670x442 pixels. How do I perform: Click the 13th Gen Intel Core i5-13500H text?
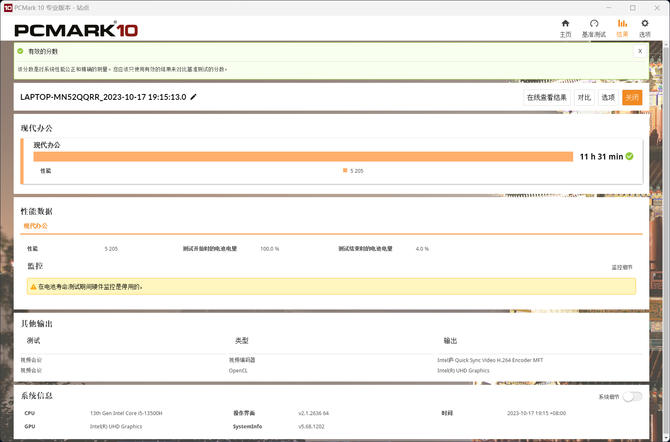[x=126, y=413]
